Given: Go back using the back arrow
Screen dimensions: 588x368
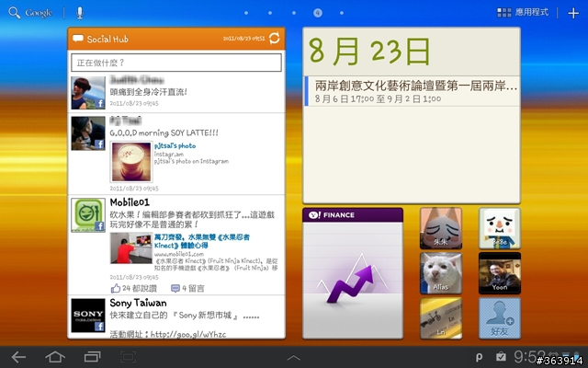Looking at the screenshot, I should pos(18,357).
